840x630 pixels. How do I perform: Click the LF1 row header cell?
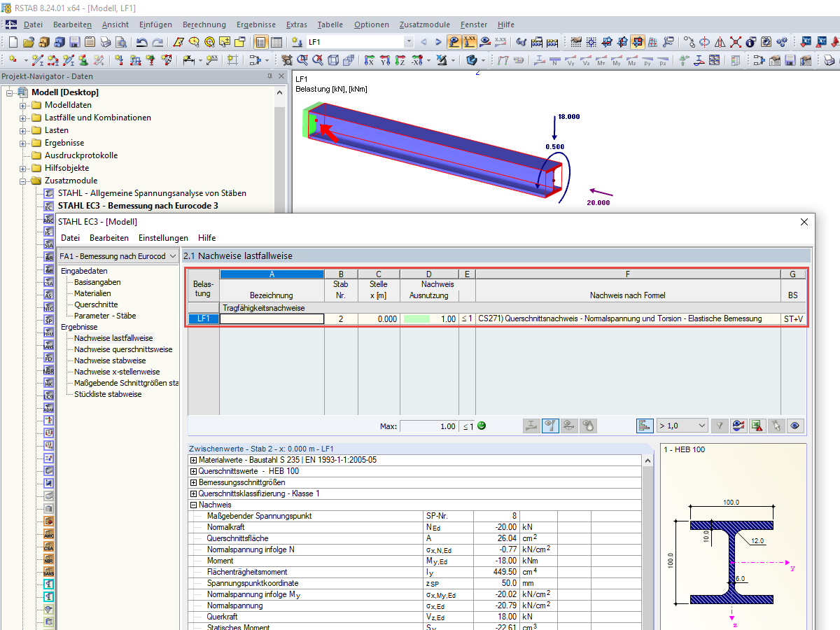click(x=204, y=319)
